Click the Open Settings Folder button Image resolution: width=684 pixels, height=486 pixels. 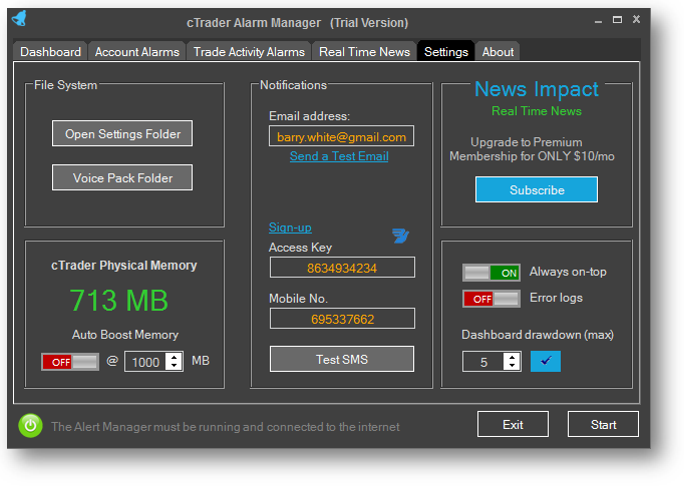123,133
